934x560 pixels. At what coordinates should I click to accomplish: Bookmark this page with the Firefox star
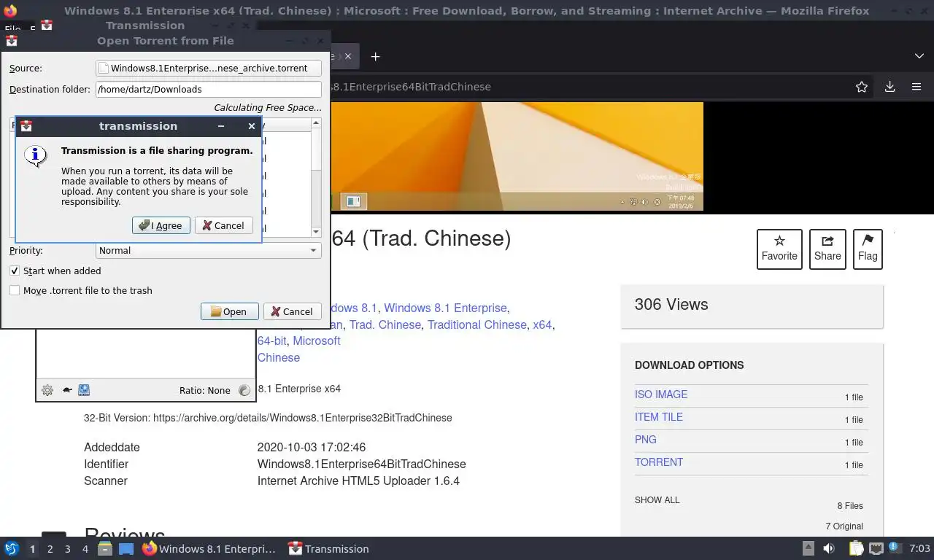pos(862,87)
